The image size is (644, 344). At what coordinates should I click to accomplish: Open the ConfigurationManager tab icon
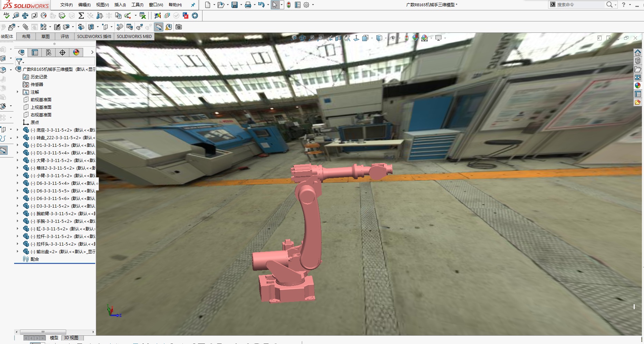[x=49, y=52]
